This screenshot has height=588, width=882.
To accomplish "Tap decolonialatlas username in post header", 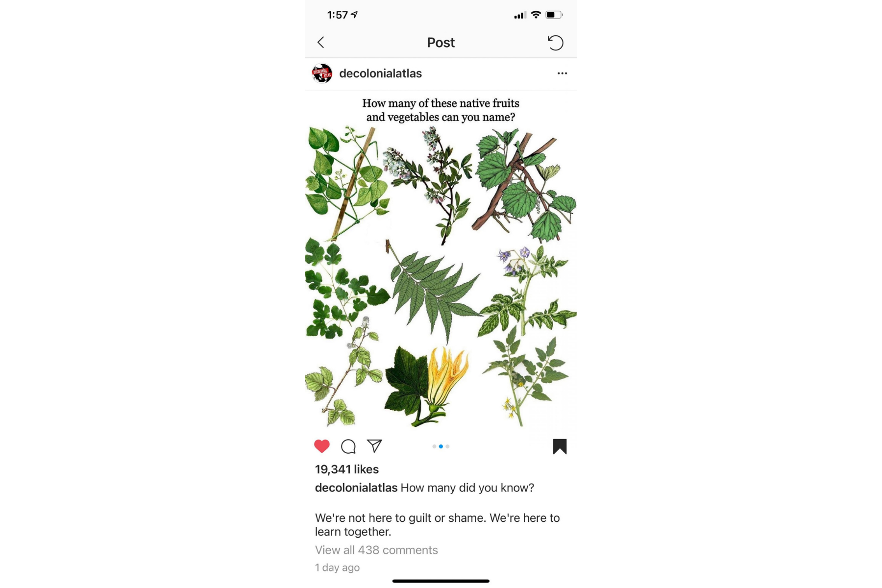I will 380,73.
